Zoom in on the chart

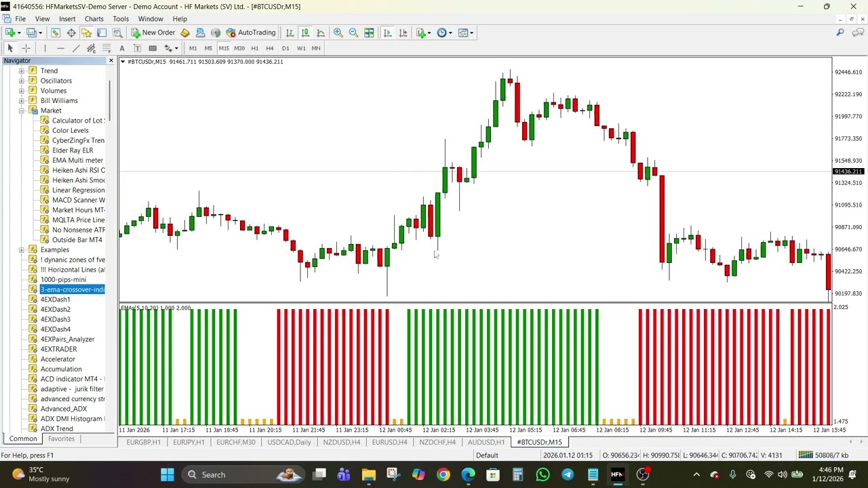[338, 33]
